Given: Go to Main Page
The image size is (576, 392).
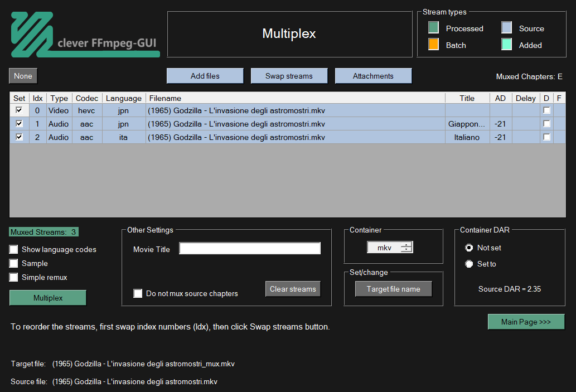Looking at the screenshot, I should 526,322.
